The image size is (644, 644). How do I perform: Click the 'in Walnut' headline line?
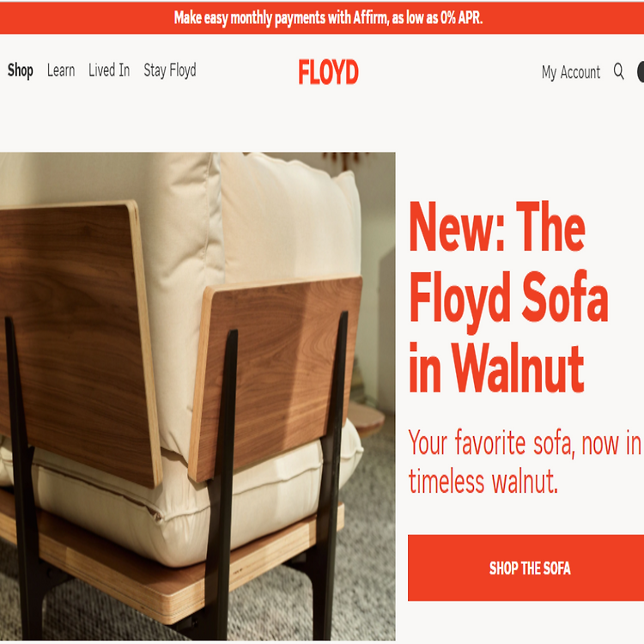pos(496,368)
